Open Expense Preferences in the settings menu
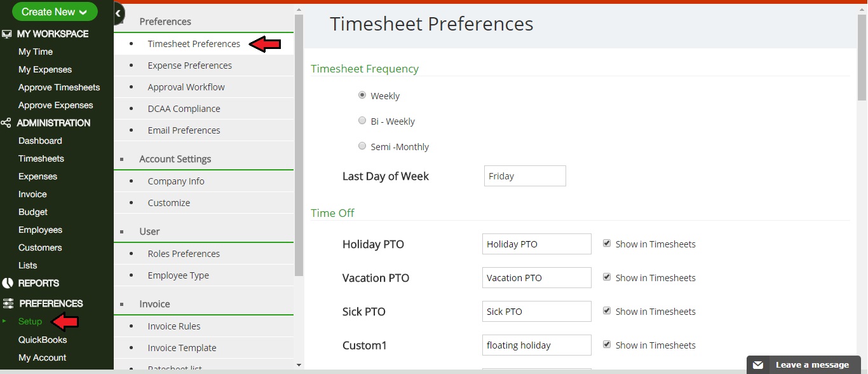The width and height of the screenshot is (868, 374). click(x=189, y=66)
